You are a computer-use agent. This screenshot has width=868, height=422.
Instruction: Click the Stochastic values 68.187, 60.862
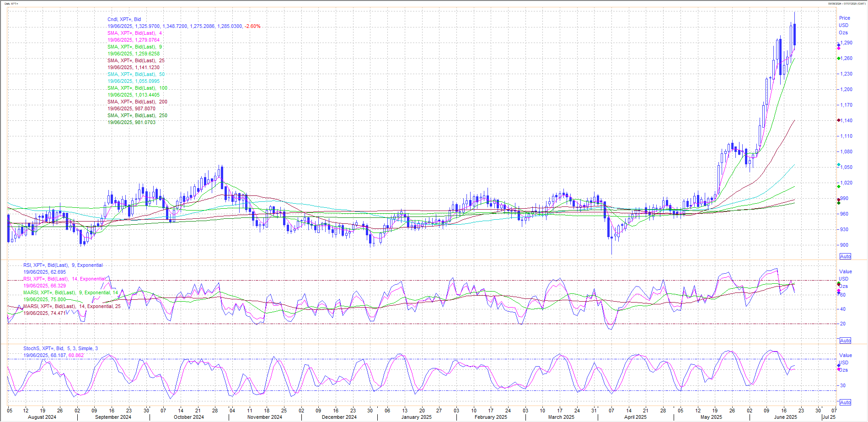[54, 355]
